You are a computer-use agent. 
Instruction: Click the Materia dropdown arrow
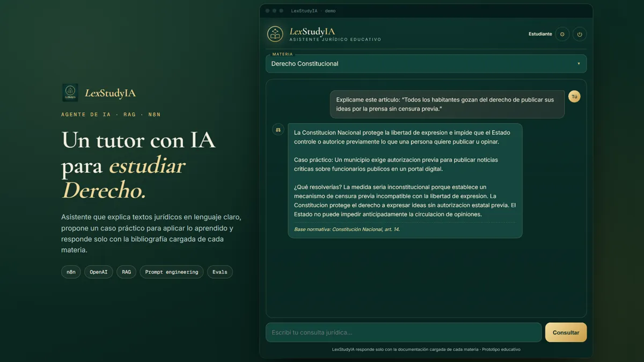tap(579, 63)
